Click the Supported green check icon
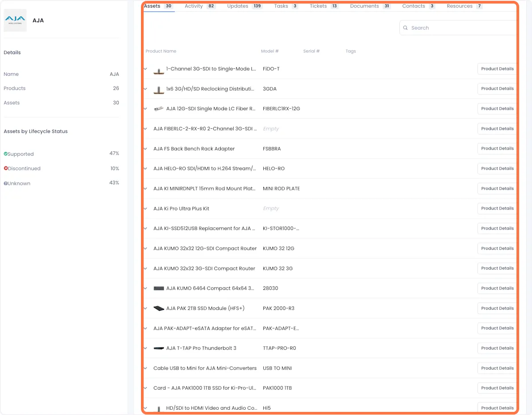 pos(6,154)
